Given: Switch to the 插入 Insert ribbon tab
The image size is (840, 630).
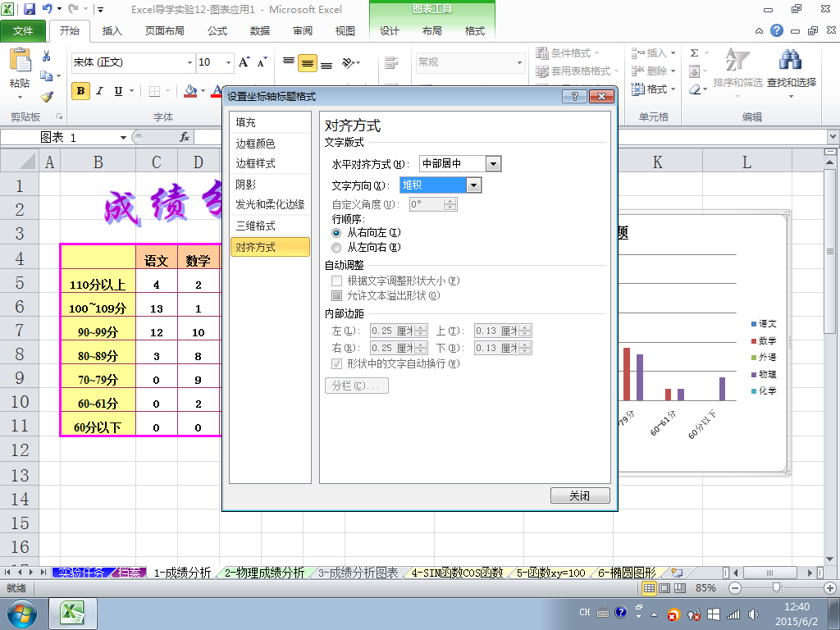Looking at the screenshot, I should click(x=112, y=31).
